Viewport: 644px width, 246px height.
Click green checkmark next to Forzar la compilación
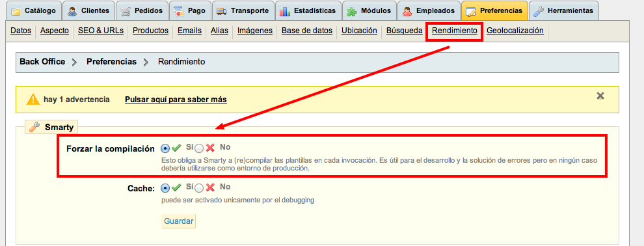[x=176, y=148]
